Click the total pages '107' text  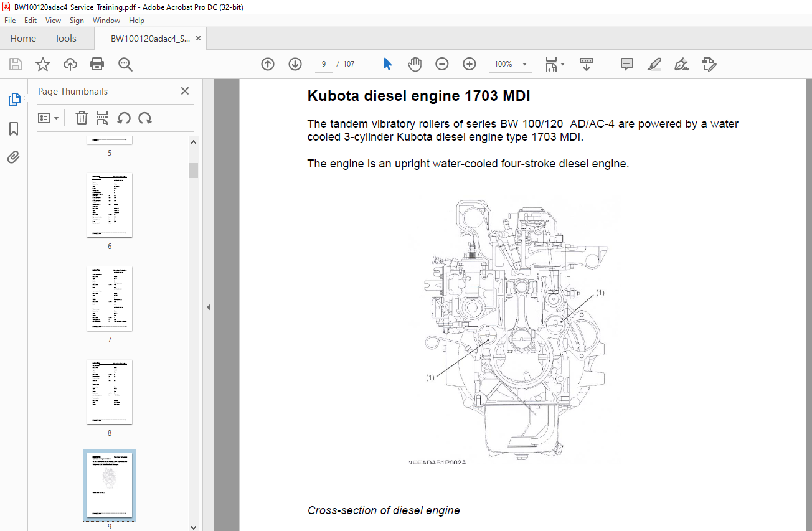pyautogui.click(x=349, y=64)
